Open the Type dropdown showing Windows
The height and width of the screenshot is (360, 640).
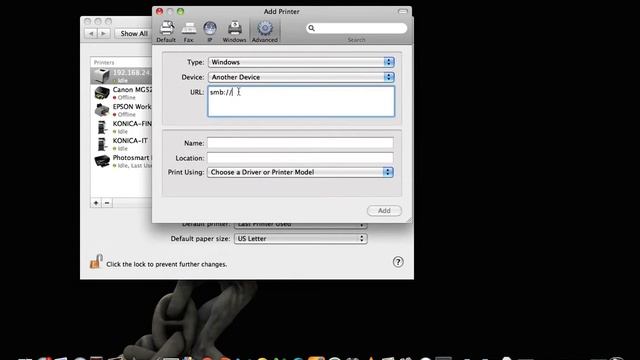tap(301, 62)
